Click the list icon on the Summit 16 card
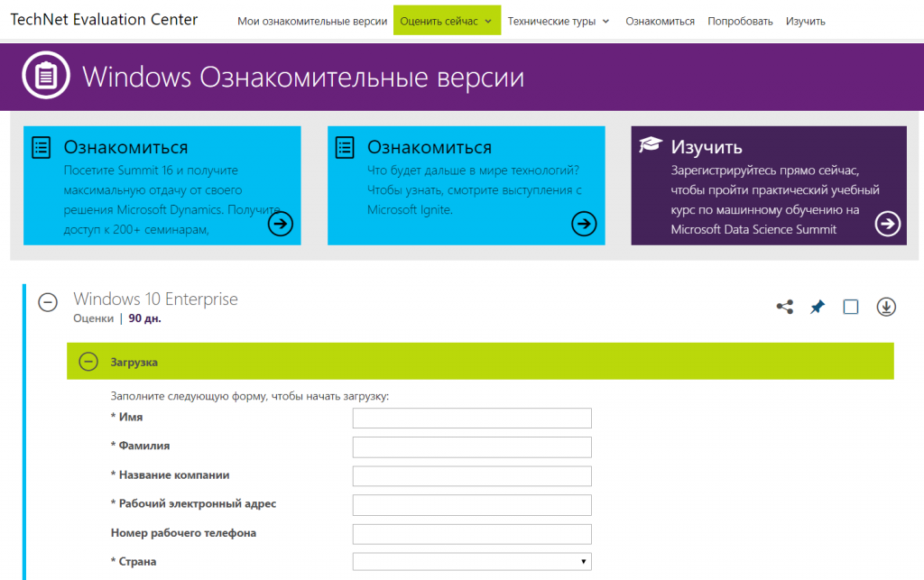The image size is (924, 580). pos(42,147)
